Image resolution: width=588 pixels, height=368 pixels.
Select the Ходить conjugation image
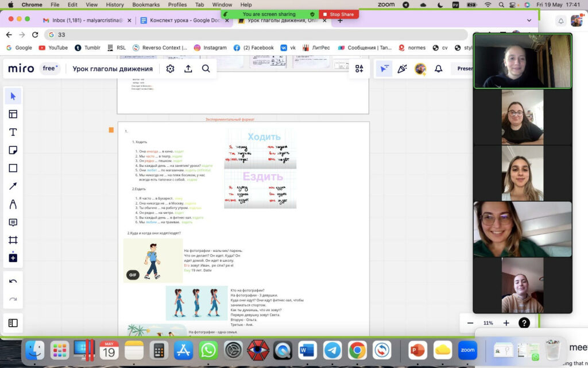(260, 148)
